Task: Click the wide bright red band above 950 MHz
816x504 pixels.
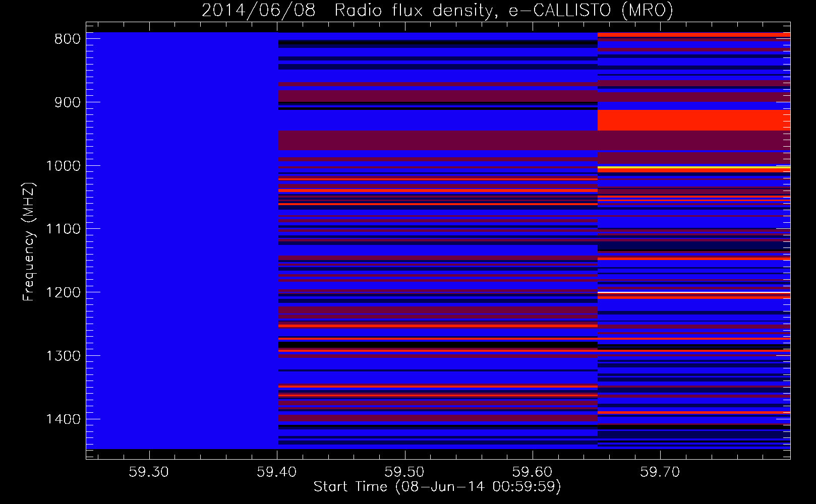Action: [x=694, y=120]
